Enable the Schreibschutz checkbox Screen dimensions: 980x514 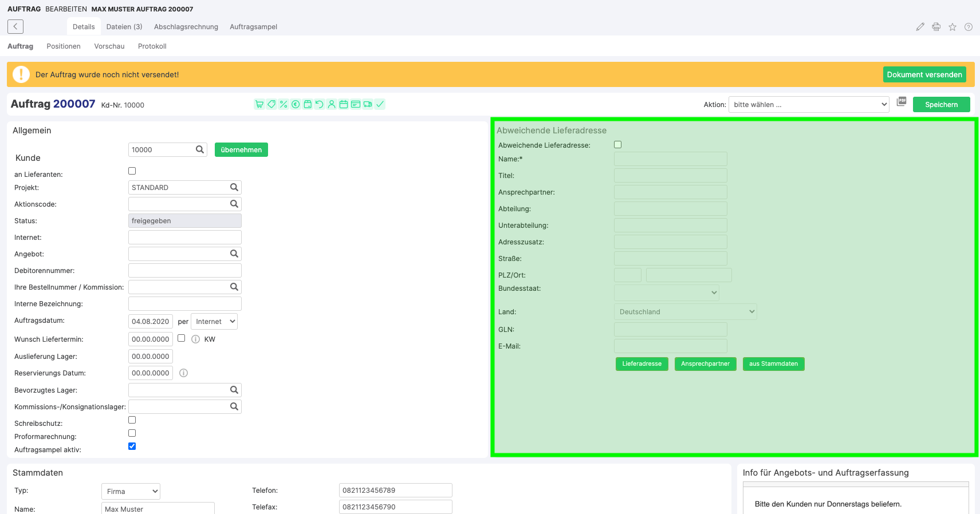(x=132, y=420)
